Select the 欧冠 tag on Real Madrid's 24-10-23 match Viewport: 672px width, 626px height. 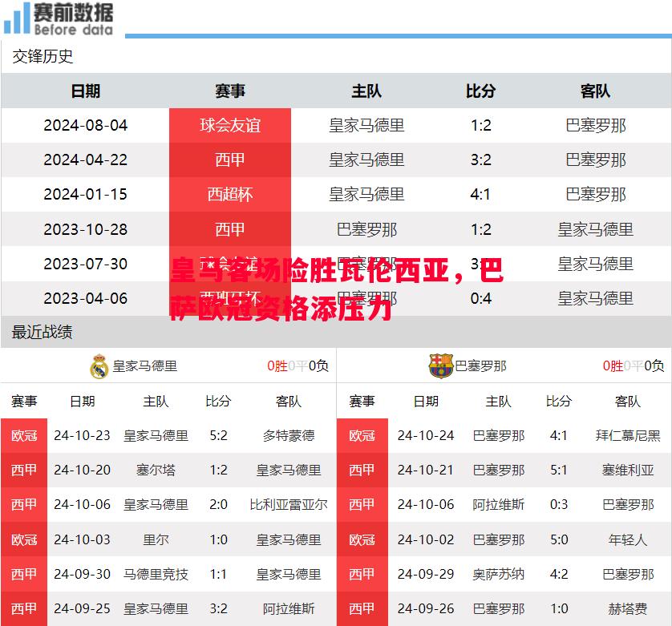click(25, 435)
